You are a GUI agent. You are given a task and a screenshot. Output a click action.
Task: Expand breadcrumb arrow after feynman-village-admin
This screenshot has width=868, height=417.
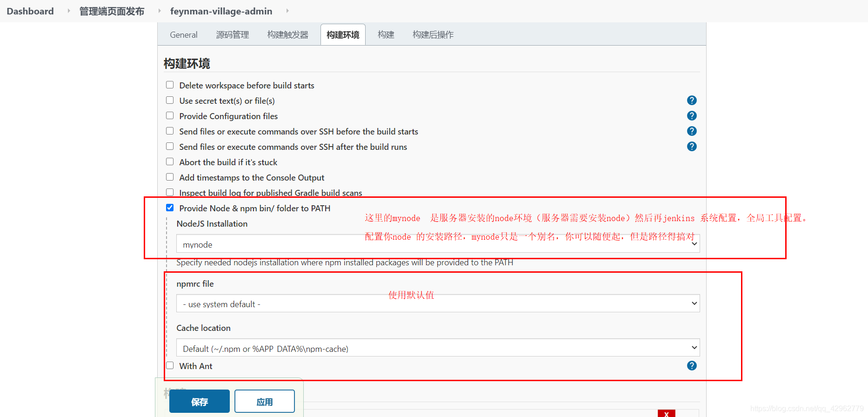point(287,11)
